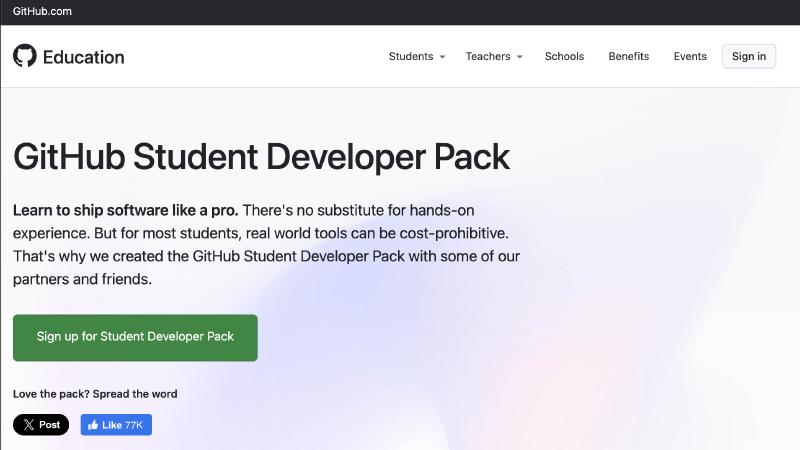Click the GitHub Octocat logo icon
The image size is (800, 450).
tap(24, 56)
